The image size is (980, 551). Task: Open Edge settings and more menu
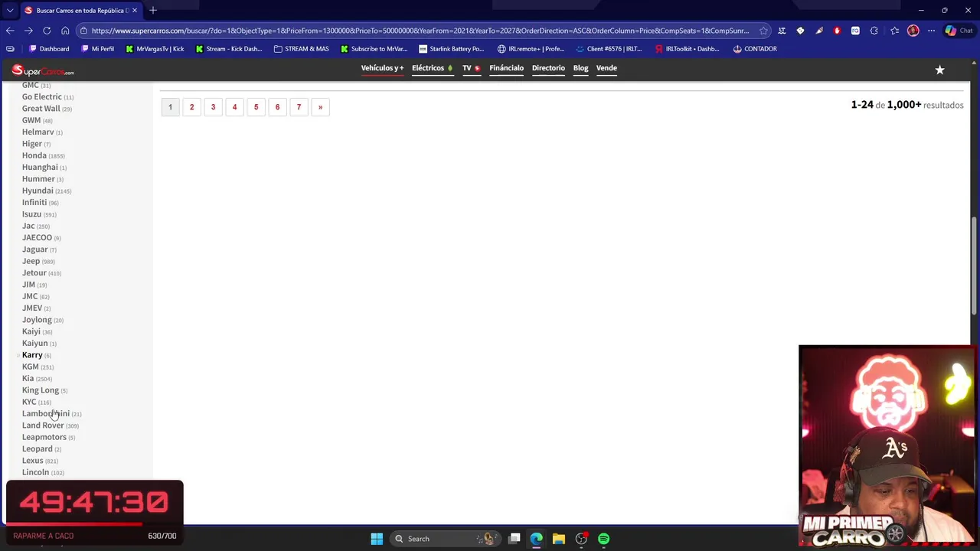coord(931,31)
